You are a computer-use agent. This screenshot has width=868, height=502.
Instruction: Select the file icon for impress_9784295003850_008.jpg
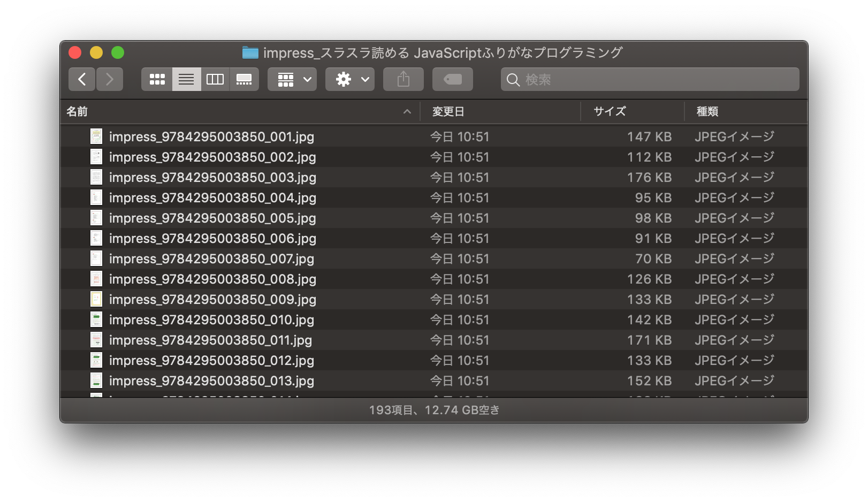tap(96, 279)
